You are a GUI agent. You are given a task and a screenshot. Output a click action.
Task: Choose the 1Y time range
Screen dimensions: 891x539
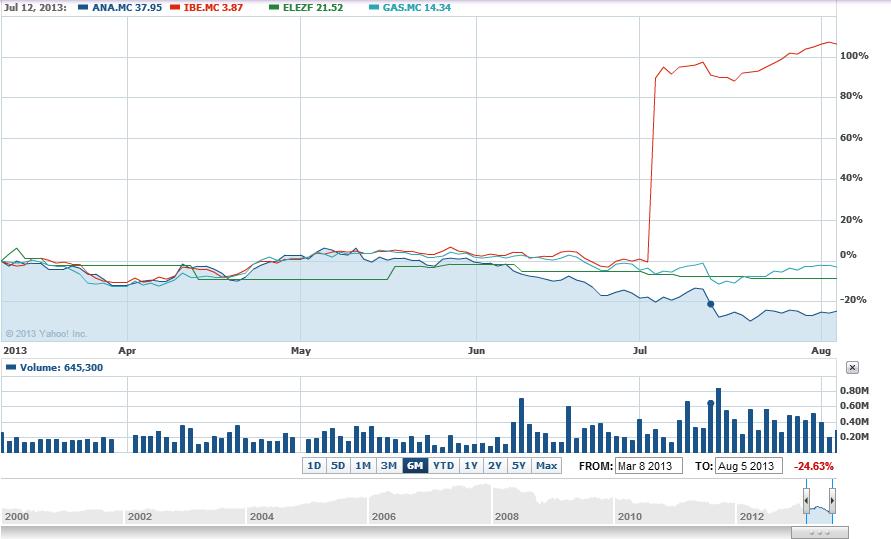tap(471, 466)
